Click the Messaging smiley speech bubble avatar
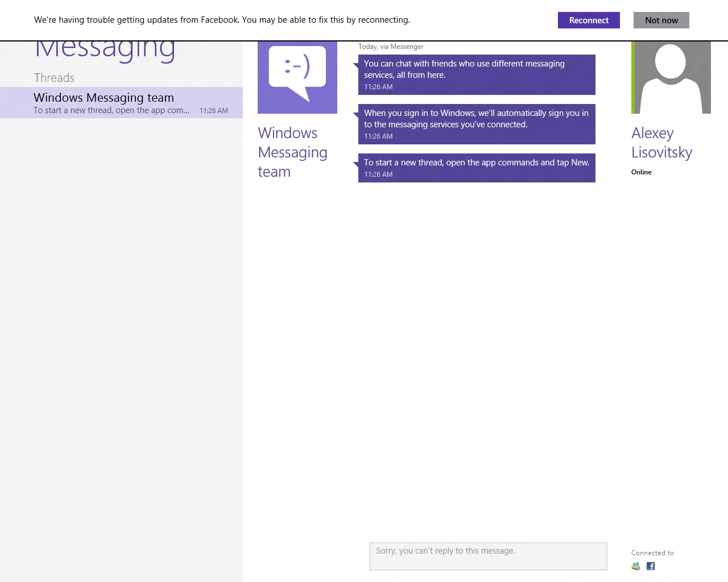 [297, 77]
